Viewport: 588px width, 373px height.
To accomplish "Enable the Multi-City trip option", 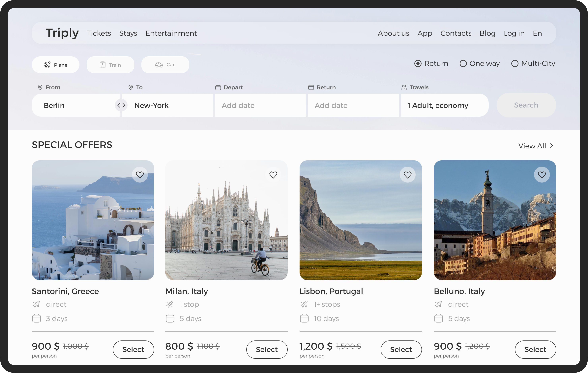I will tap(514, 64).
